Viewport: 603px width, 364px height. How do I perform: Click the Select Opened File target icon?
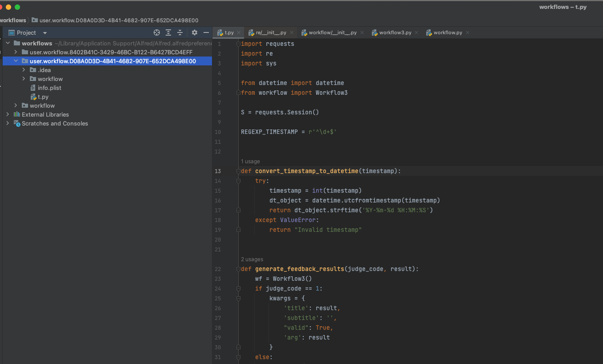(x=157, y=32)
